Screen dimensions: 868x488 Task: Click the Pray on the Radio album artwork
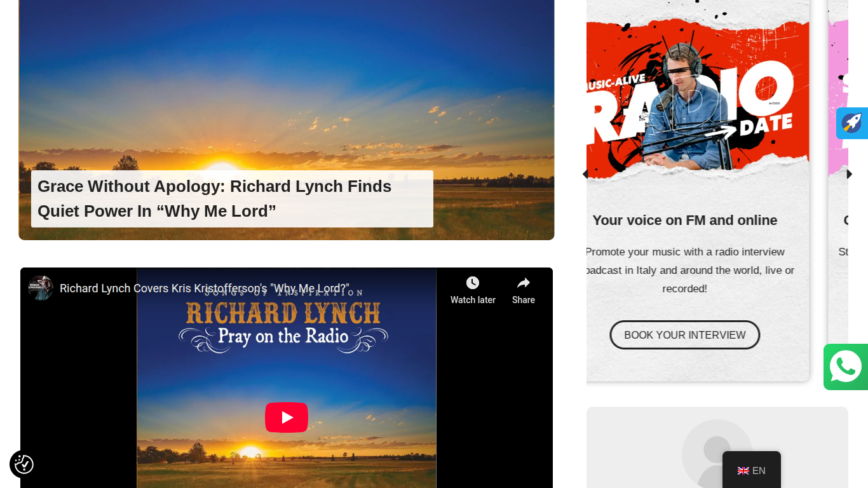pos(287,378)
